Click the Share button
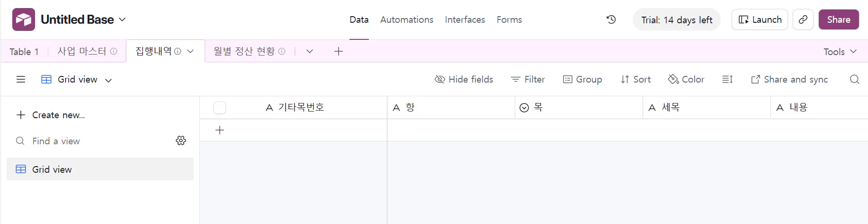 click(838, 19)
